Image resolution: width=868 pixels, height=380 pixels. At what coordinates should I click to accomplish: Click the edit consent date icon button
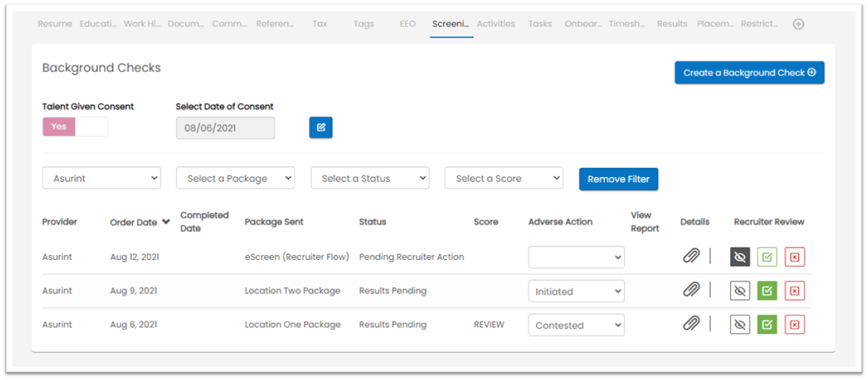point(321,127)
